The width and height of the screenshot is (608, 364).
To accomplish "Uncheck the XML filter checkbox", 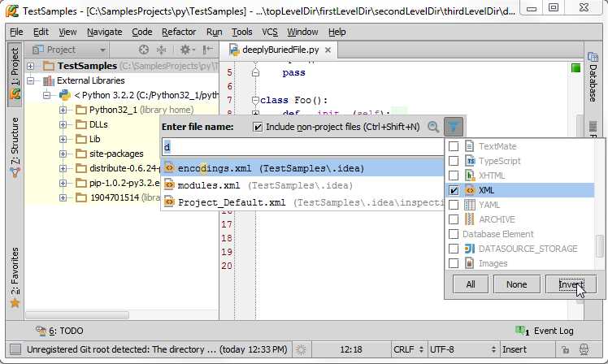I will (x=454, y=190).
